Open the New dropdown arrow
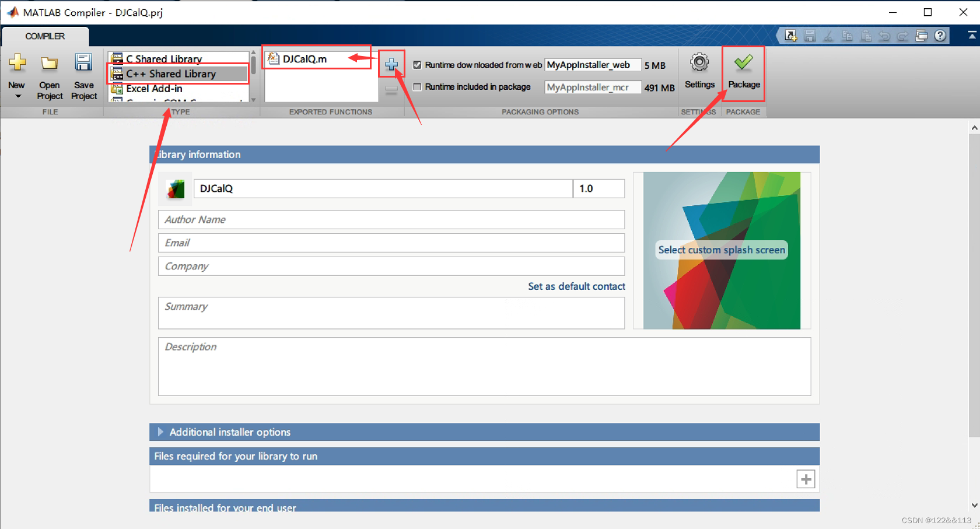The height and width of the screenshot is (529, 980). tap(18, 96)
